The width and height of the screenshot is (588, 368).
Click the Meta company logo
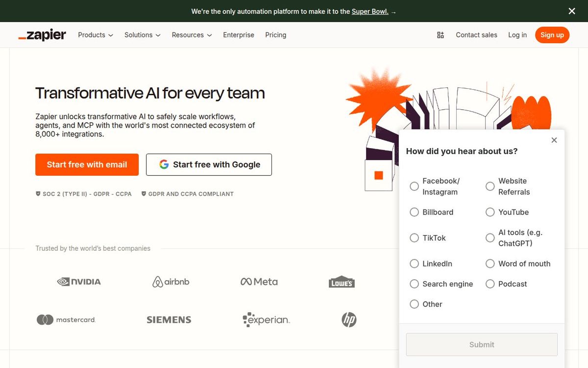pyautogui.click(x=259, y=282)
